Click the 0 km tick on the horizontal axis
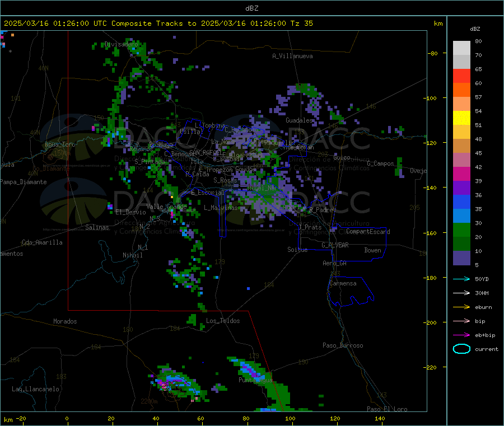The image size is (504, 426). click(x=67, y=418)
